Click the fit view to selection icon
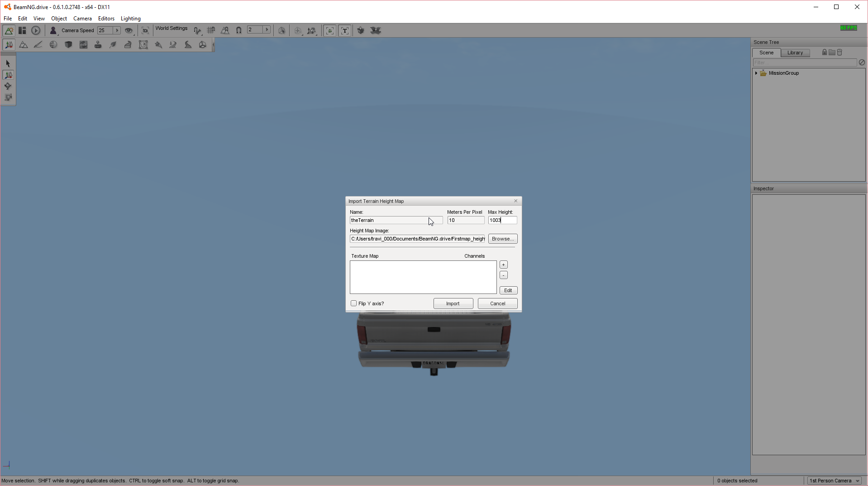868x486 pixels. tap(145, 30)
